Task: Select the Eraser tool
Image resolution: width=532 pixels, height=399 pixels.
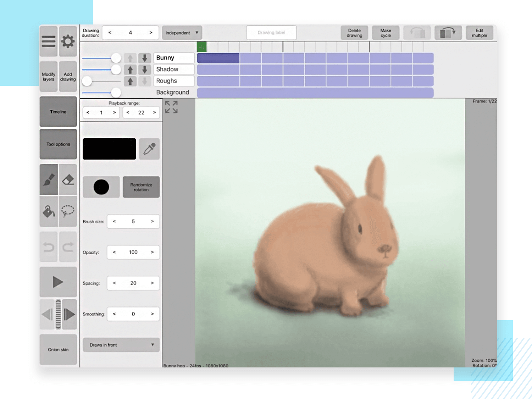Action: tap(68, 179)
